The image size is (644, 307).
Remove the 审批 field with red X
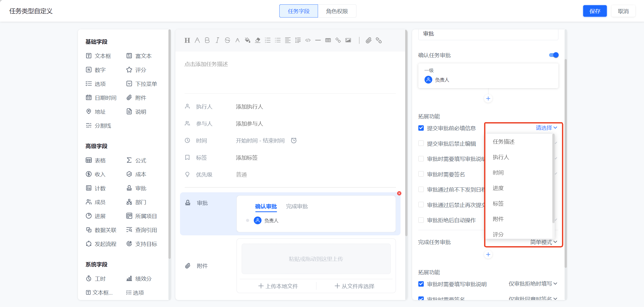tap(399, 193)
